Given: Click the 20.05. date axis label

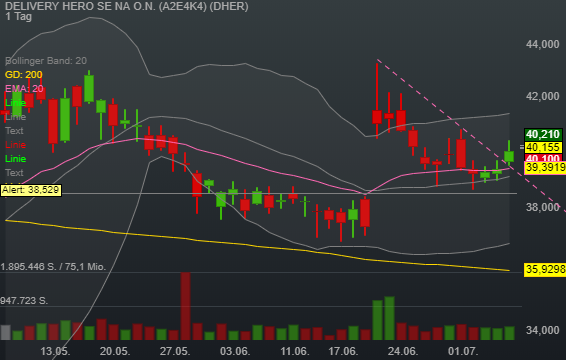Looking at the screenshot, I should point(115,351).
